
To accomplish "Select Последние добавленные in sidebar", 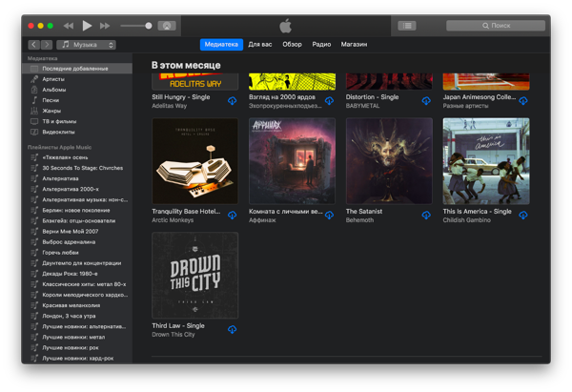I will tap(77, 69).
